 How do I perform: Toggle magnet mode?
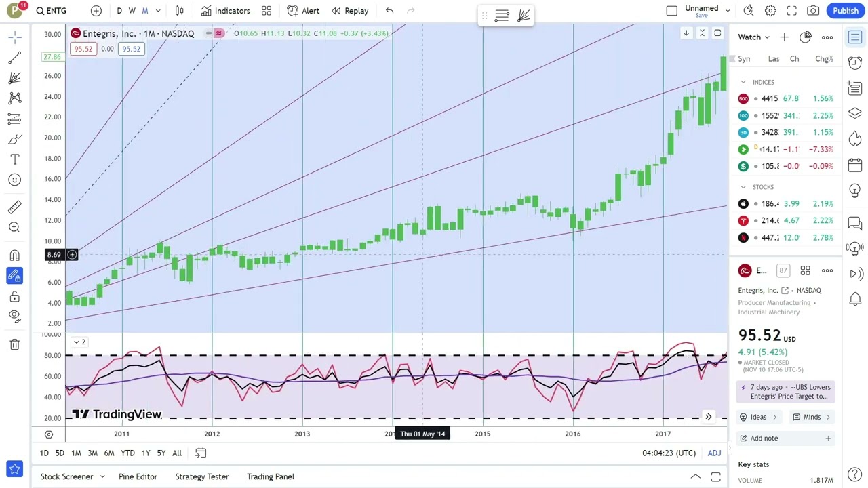click(x=14, y=256)
